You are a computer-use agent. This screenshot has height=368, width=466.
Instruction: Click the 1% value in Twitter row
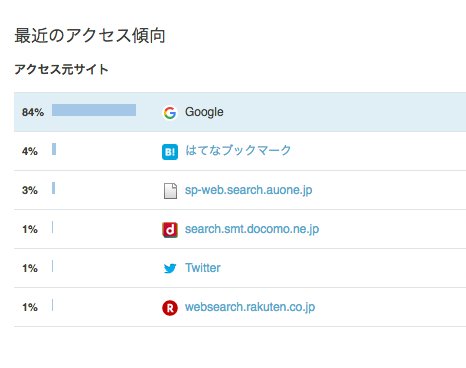(x=30, y=268)
